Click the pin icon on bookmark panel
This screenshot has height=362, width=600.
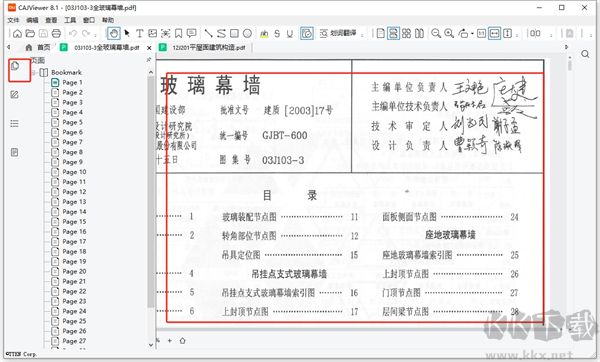(x=149, y=60)
